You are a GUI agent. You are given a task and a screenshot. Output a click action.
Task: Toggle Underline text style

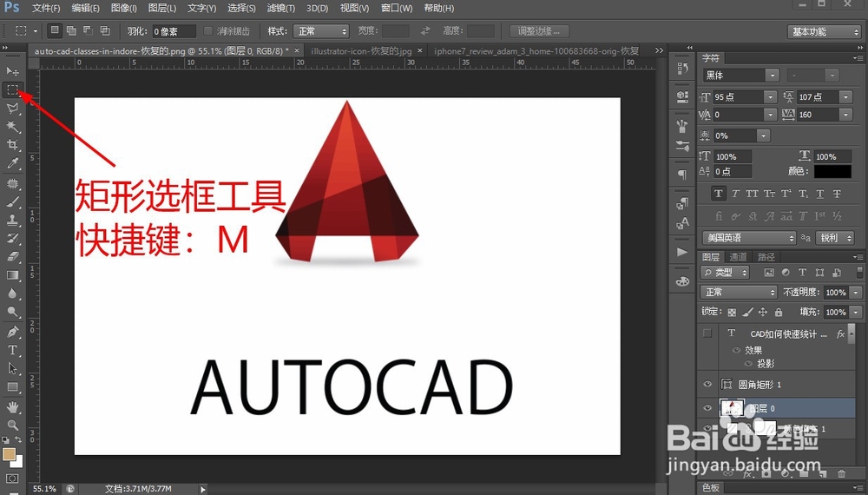[820, 194]
